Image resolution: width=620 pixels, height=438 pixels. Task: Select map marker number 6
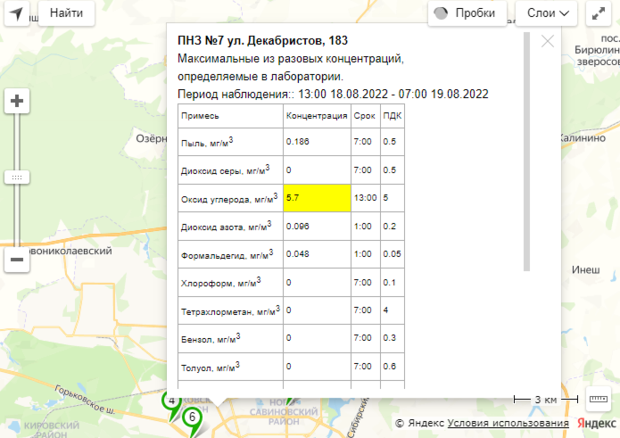pos(191,417)
